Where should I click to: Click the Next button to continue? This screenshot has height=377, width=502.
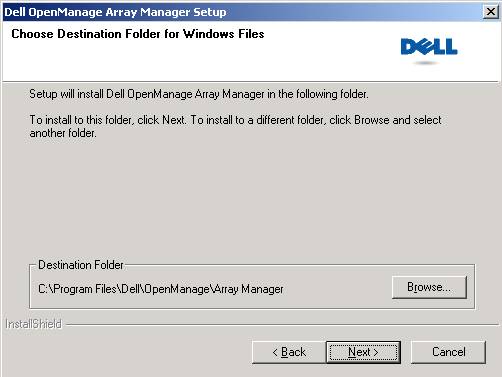point(363,352)
